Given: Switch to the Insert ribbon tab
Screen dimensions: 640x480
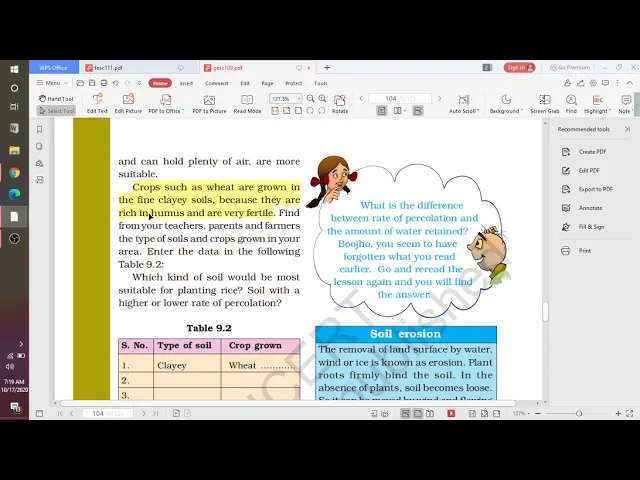Looking at the screenshot, I should click(x=186, y=83).
